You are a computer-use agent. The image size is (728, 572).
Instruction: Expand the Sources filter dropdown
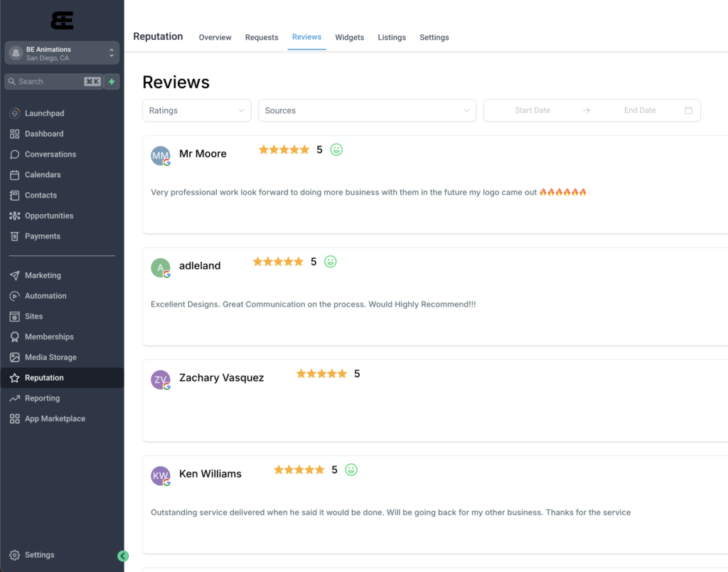pyautogui.click(x=367, y=110)
